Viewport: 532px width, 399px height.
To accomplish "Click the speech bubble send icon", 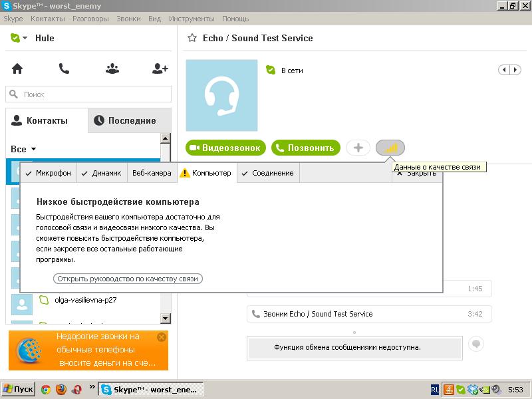I will [x=475, y=344].
